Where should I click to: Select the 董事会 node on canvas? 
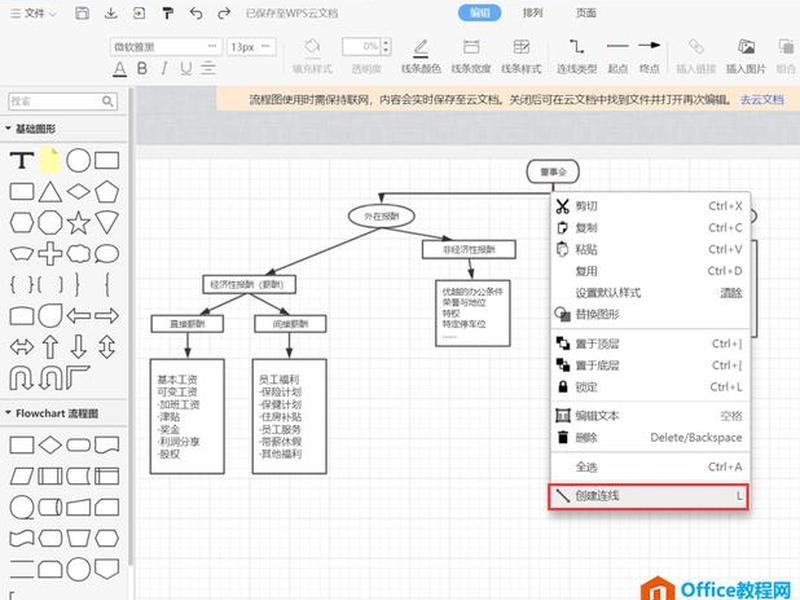click(553, 172)
